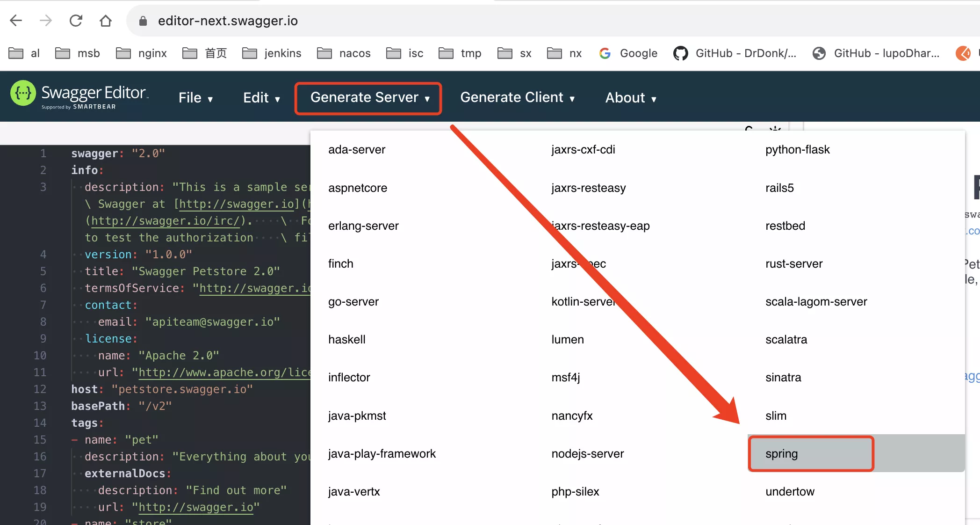
Task: Open the '首页' bookmark folder
Action: 204,53
